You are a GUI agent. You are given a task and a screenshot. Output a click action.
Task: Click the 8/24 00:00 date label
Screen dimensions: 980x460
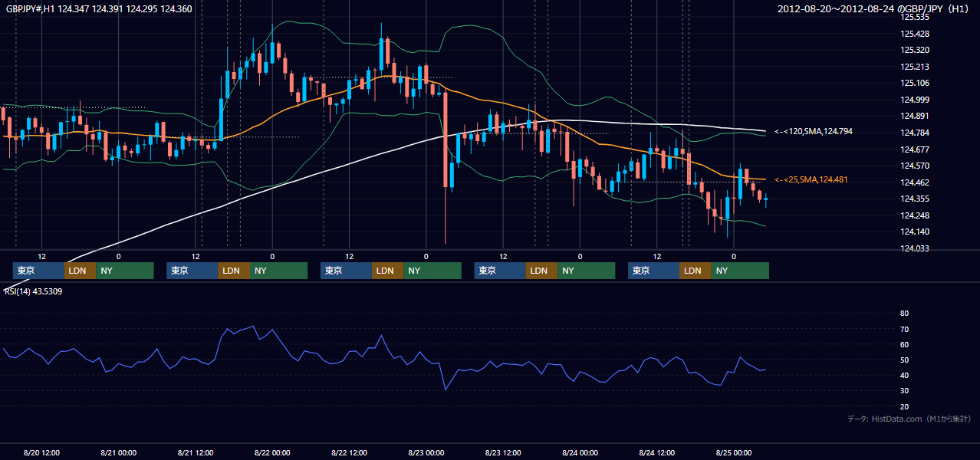click(580, 452)
